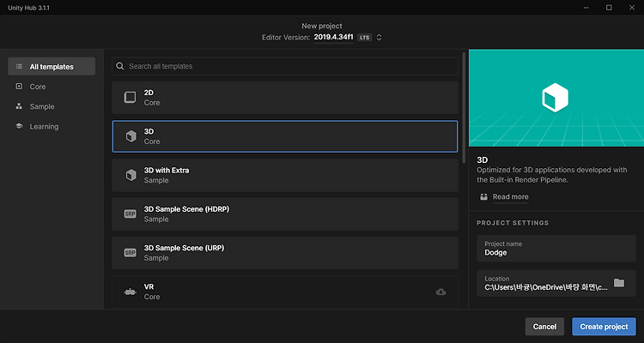Click the 3D template cube icon
644x343 pixels.
pos(131,136)
